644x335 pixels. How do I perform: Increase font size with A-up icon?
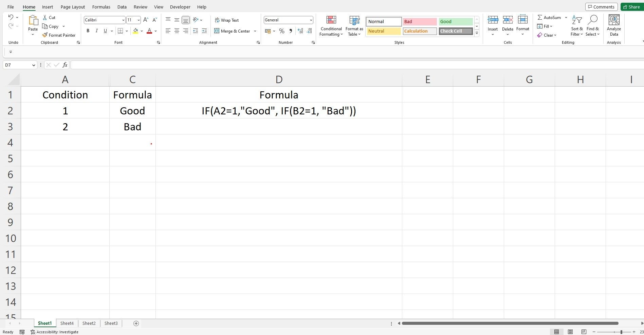(x=146, y=20)
